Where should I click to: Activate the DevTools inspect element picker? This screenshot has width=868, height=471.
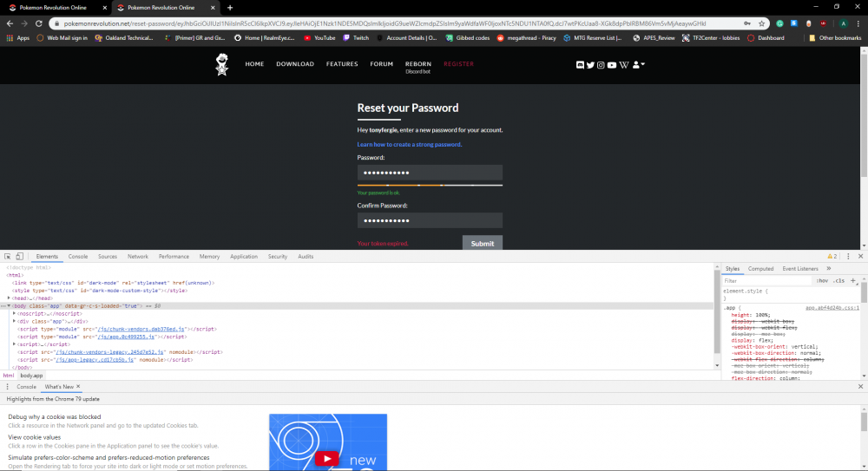click(x=8, y=257)
